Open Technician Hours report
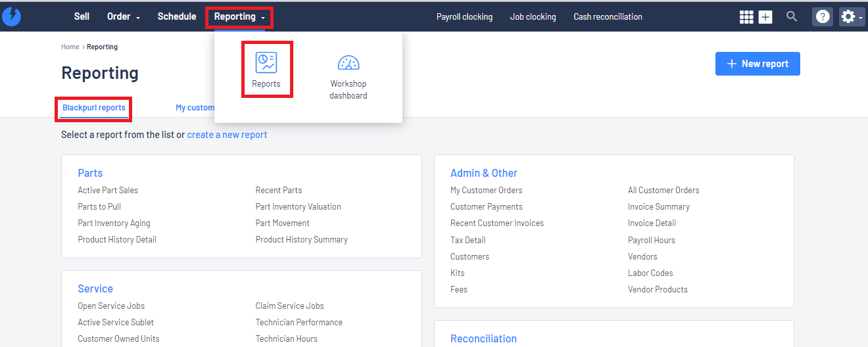This screenshot has width=868, height=347. pyautogui.click(x=286, y=338)
